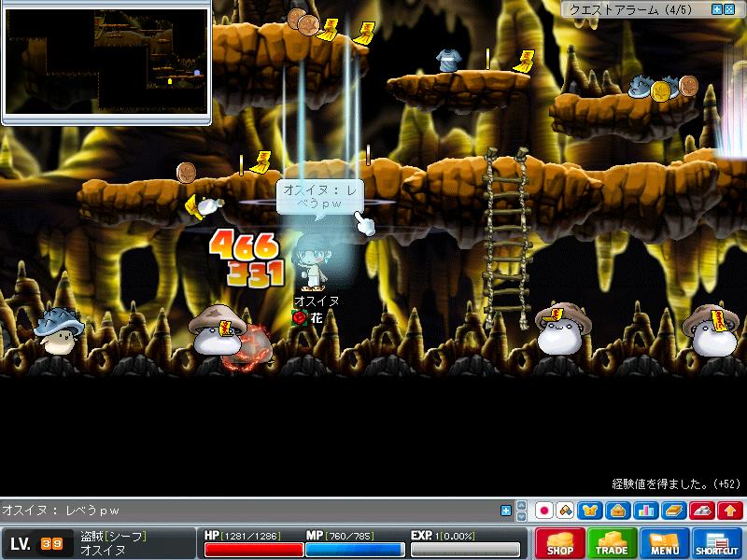Click the quest alarm dotted-square button
The height and width of the screenshot is (560, 747).
point(729,9)
